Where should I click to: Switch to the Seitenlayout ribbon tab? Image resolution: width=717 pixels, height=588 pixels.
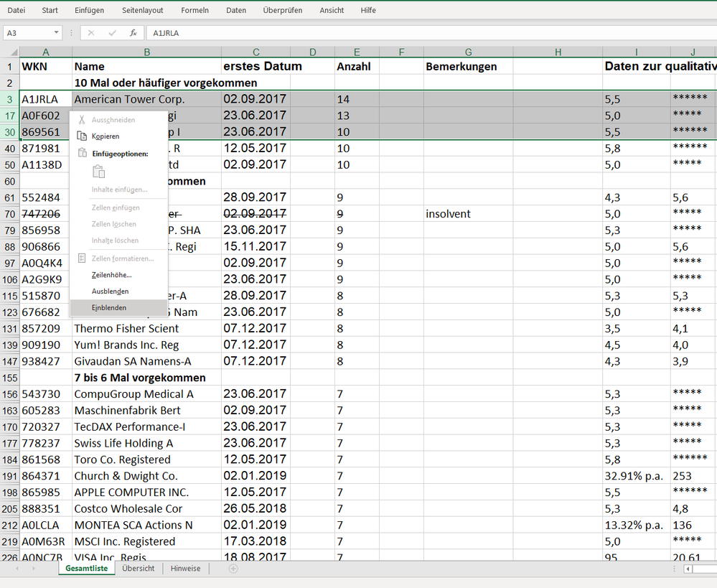coord(142,11)
